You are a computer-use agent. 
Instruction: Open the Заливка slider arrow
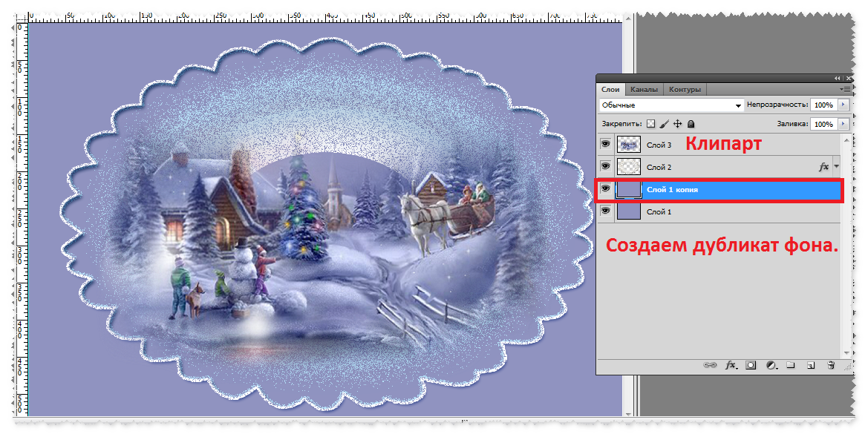click(843, 124)
